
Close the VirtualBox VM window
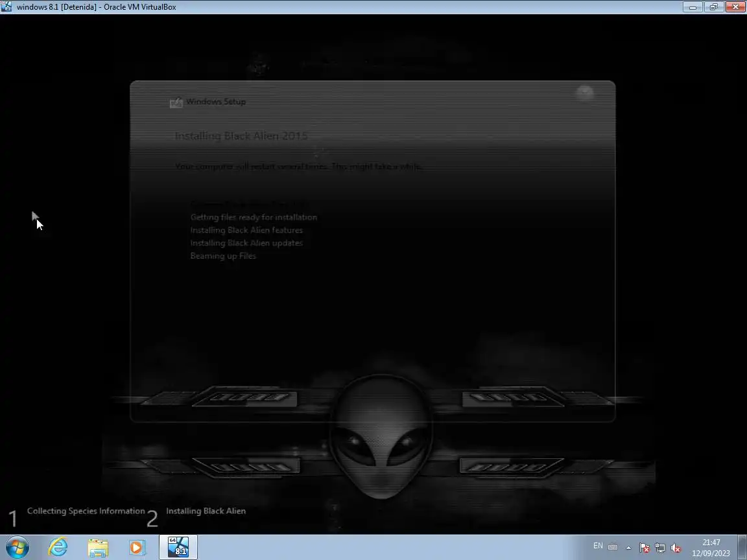coord(735,6)
